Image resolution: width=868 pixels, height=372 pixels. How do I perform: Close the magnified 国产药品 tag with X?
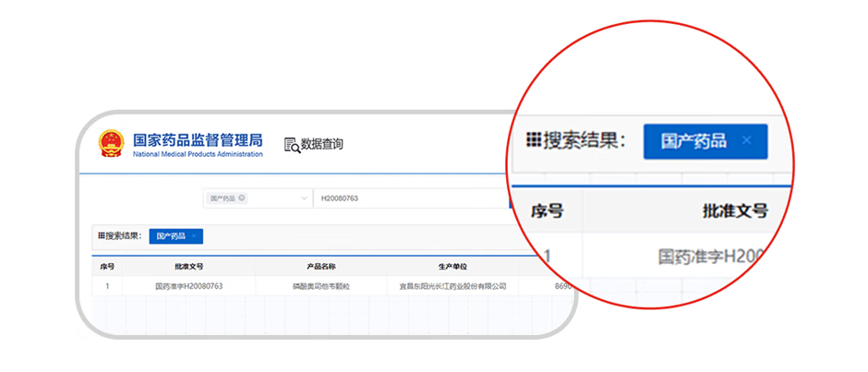point(746,140)
